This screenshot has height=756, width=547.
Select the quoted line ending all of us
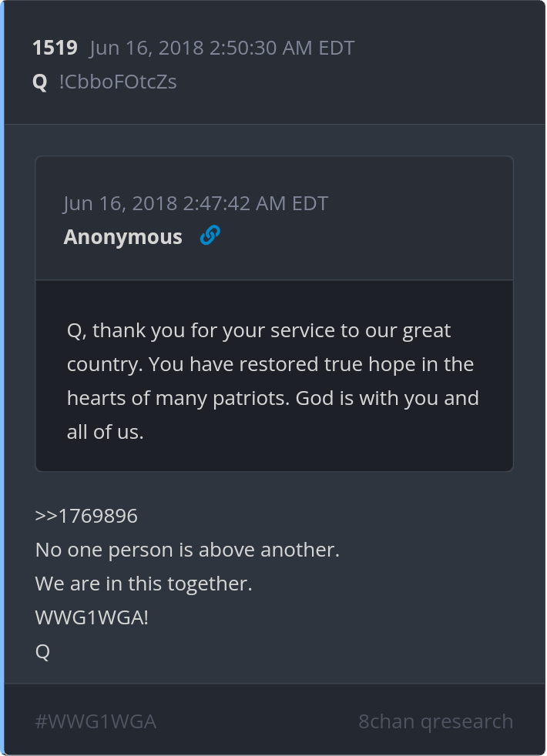tap(105, 432)
